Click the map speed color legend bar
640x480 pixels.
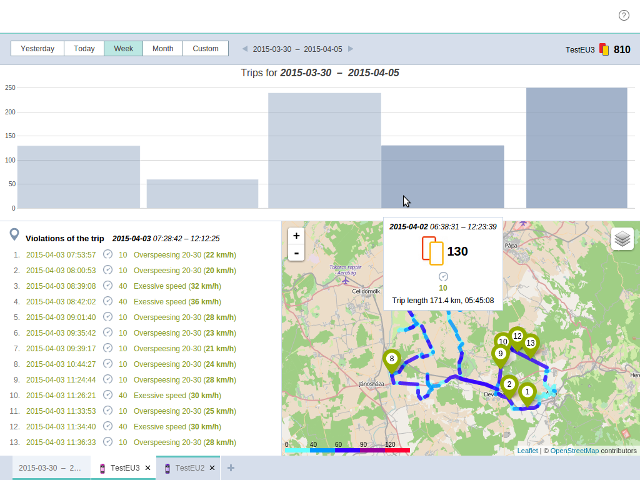pyautogui.click(x=347, y=450)
